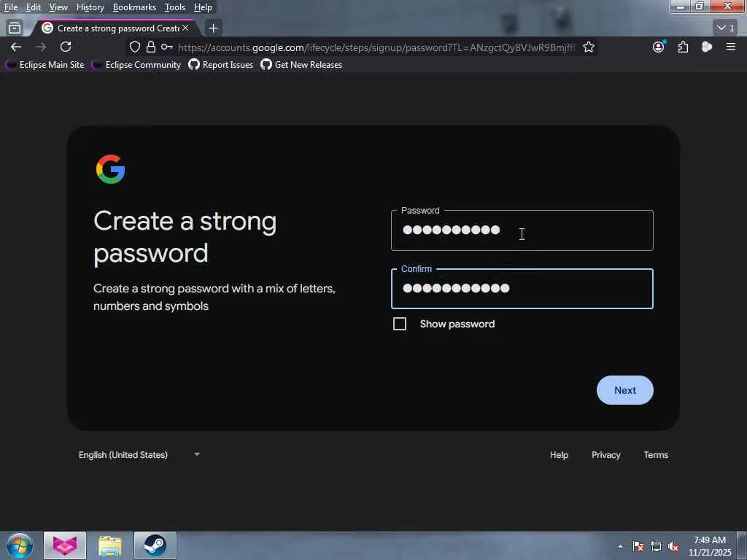The image size is (747, 560).
Task: Open the extensions puzzle-piece icon
Action: tap(683, 47)
